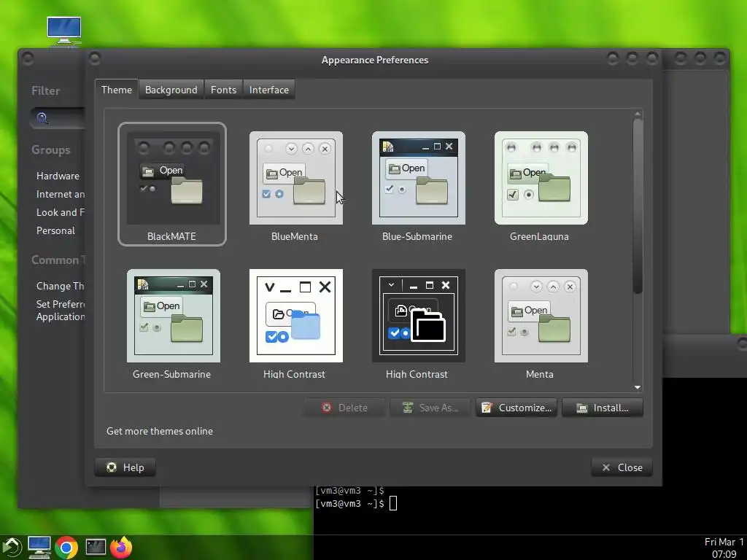The image size is (747, 560).
Task: Click scroll down arrow in theme list
Action: click(638, 387)
